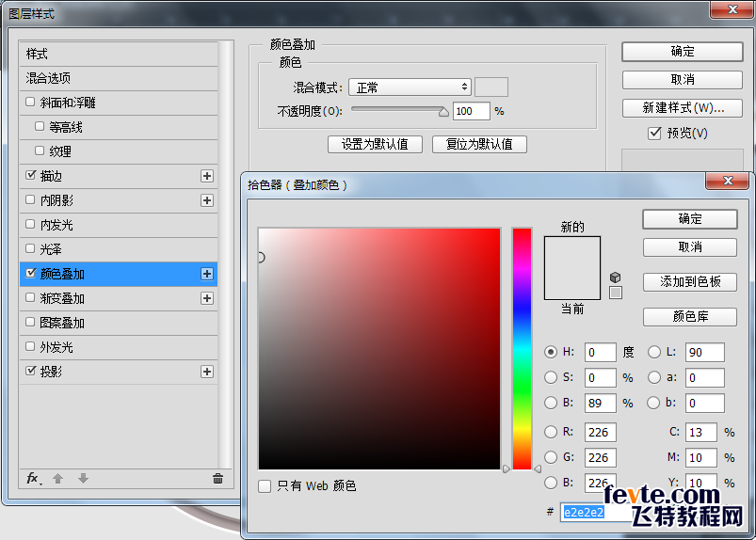The height and width of the screenshot is (540, 756).
Task: Click the H hue value field
Action: [x=601, y=352]
